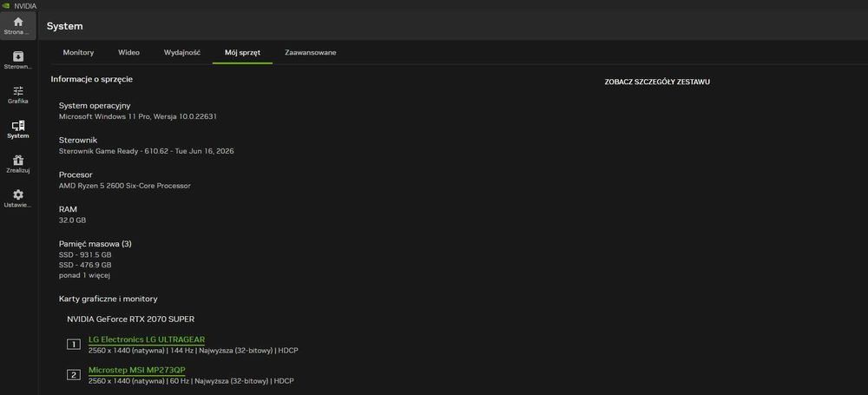Click the '32.0 GB' RAM value
The height and width of the screenshot is (395, 868).
coord(73,221)
